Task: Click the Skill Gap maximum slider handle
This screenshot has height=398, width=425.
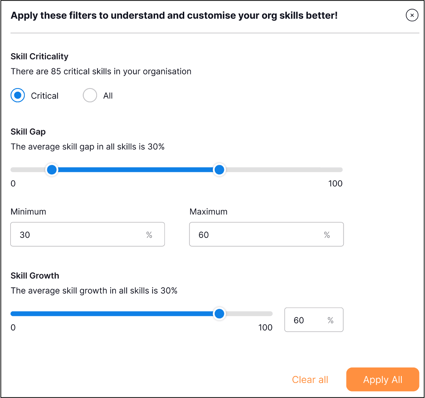Action: point(219,170)
